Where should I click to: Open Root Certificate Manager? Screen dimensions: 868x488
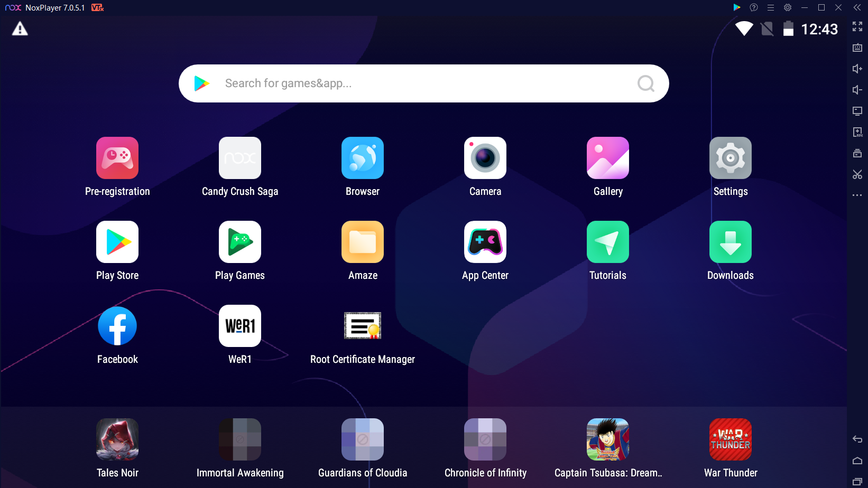click(363, 326)
